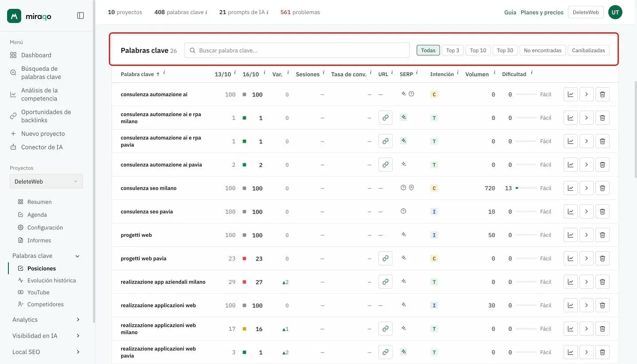Click the DeleteWeb button in the top bar
The image size is (637, 364).
(586, 12)
